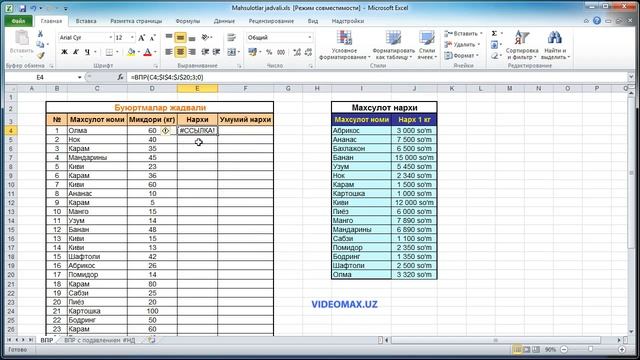Switch to the Вставка ribbon tab
Screen dimensions: 640x360
click(x=86, y=21)
